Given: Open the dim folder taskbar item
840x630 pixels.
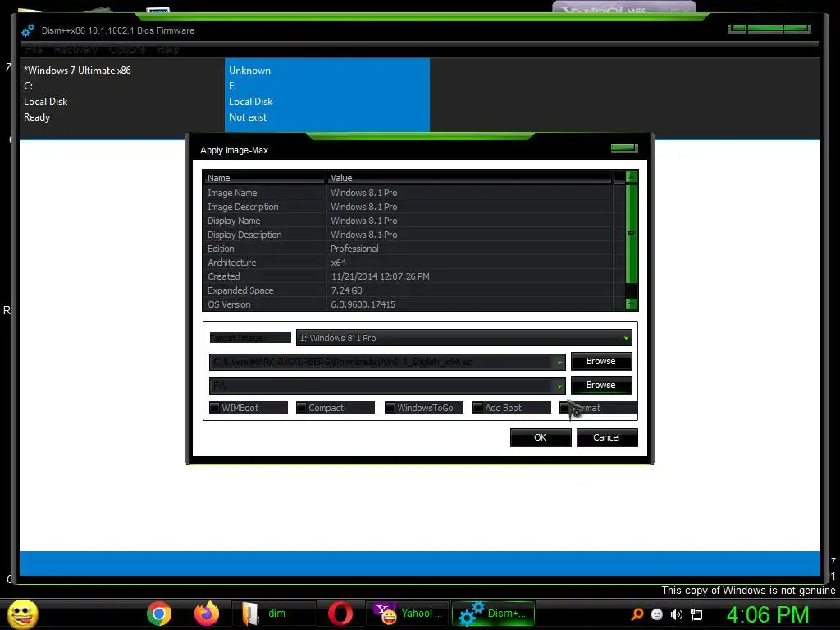Looking at the screenshot, I should tap(273, 614).
